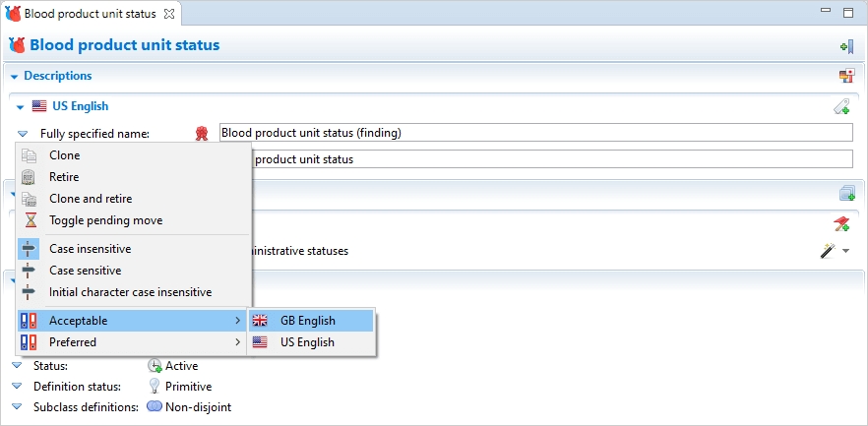Image resolution: width=868 pixels, height=426 pixels.
Task: Close the Blood product unit status tab
Action: pos(168,14)
